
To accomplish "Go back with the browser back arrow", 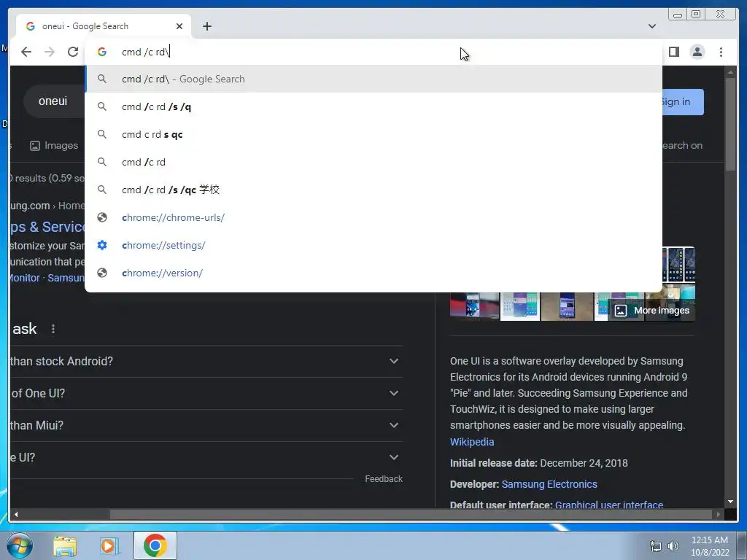I will [26, 52].
